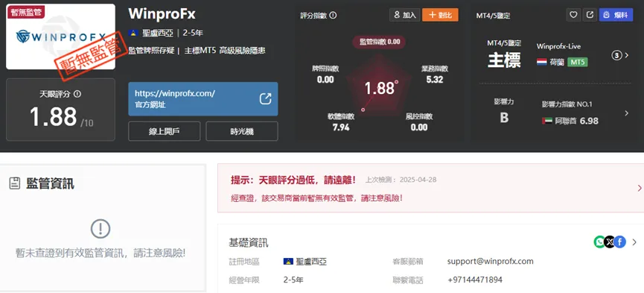Expand the red warning banner chevron
This screenshot has height=293, width=644.
pyautogui.click(x=640, y=188)
